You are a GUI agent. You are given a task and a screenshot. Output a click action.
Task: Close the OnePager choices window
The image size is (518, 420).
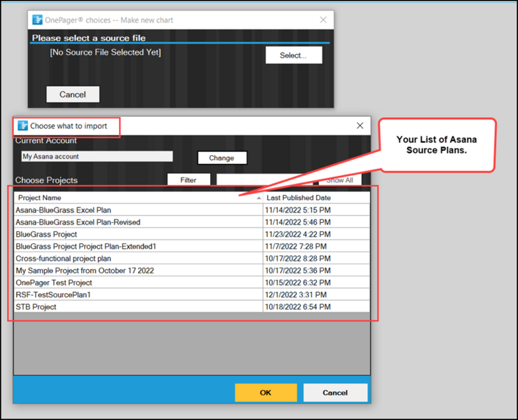pos(323,20)
